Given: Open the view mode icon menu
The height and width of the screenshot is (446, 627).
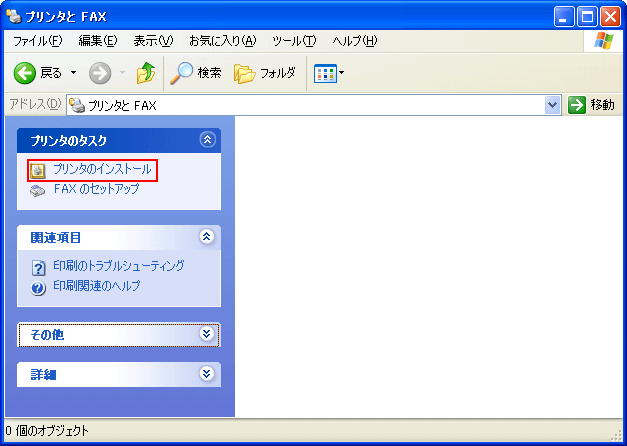Looking at the screenshot, I should pos(329,73).
